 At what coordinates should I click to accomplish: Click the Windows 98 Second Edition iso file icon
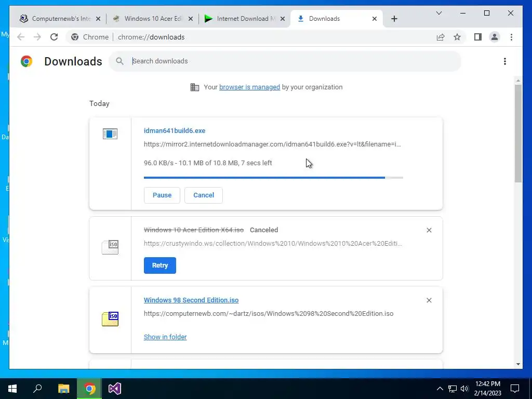110,319
